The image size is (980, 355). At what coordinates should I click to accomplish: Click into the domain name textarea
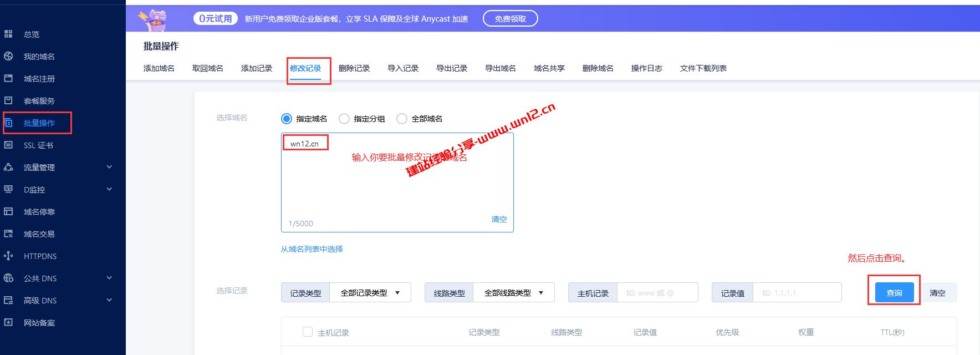click(x=397, y=182)
